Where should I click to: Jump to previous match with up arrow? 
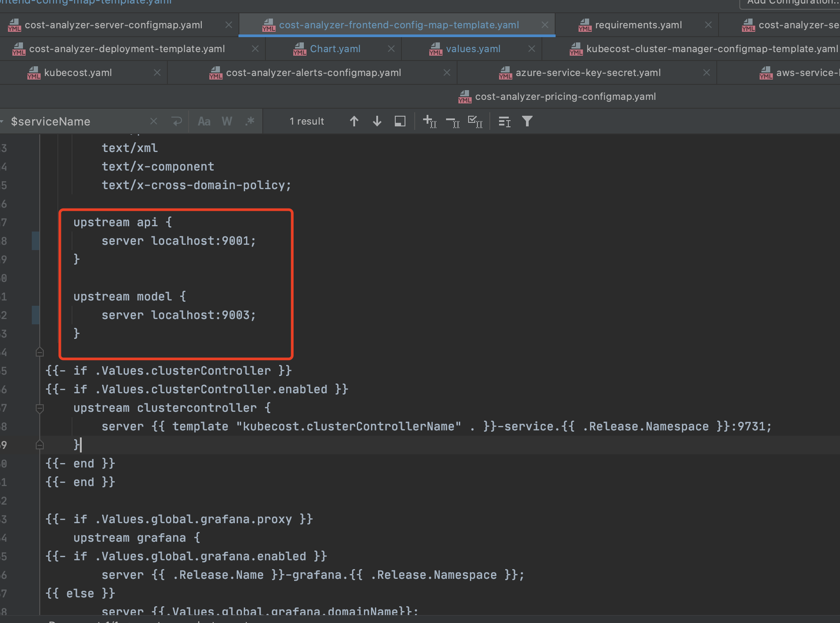(x=354, y=121)
